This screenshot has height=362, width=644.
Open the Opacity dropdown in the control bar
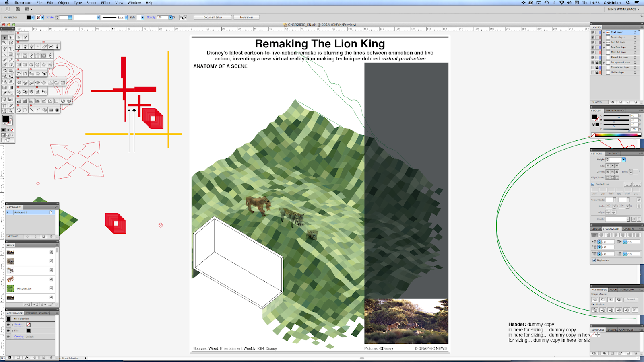point(171,17)
